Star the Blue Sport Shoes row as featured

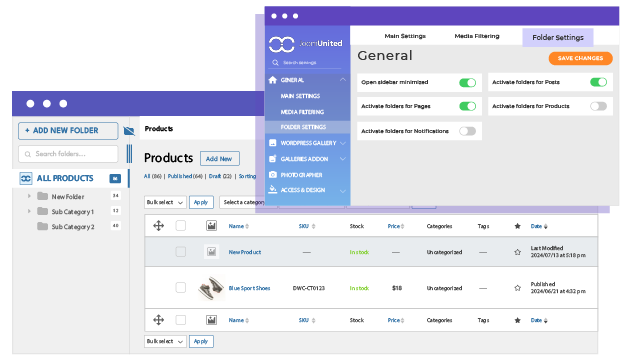[518, 288]
